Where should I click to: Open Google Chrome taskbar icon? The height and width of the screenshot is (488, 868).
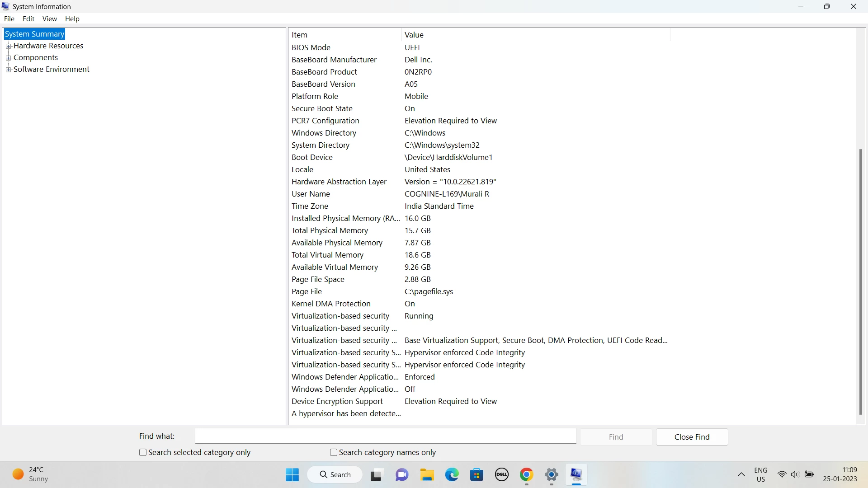click(526, 474)
